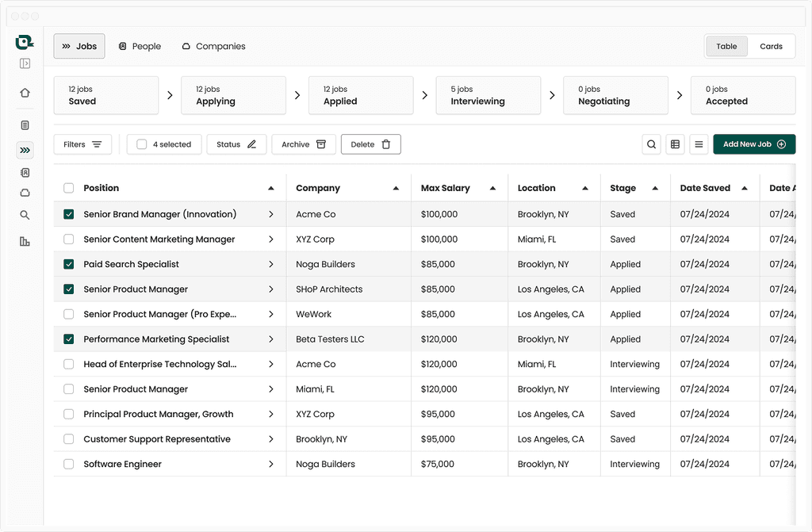This screenshot has height=532, width=812.
Task: Open the Home icon in sidebar
Action: (x=25, y=93)
